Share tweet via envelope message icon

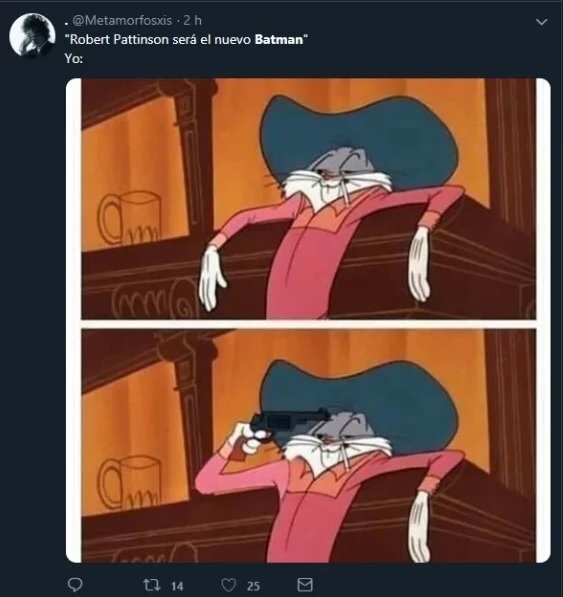305,584
